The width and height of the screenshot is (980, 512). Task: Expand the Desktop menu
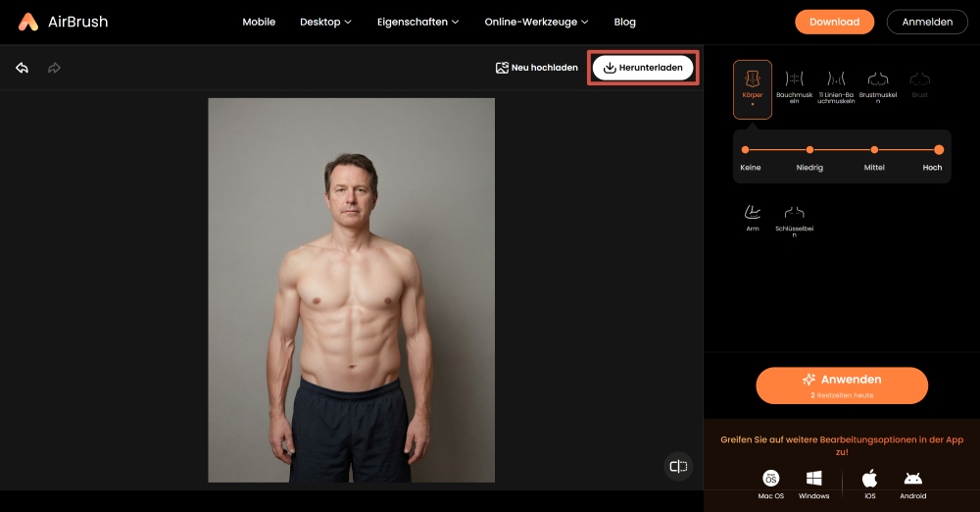pos(325,22)
